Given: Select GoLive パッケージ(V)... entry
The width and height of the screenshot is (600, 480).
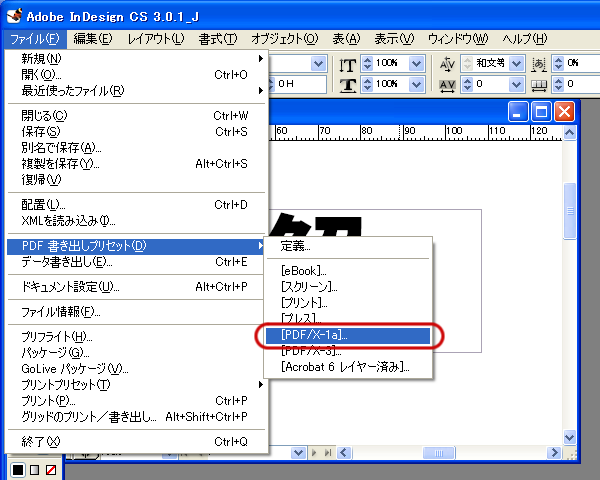Looking at the screenshot, I should pos(136,369).
